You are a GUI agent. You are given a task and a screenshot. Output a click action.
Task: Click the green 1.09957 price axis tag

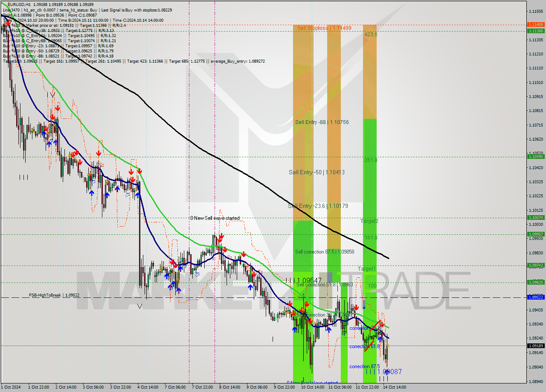[x=536, y=234]
